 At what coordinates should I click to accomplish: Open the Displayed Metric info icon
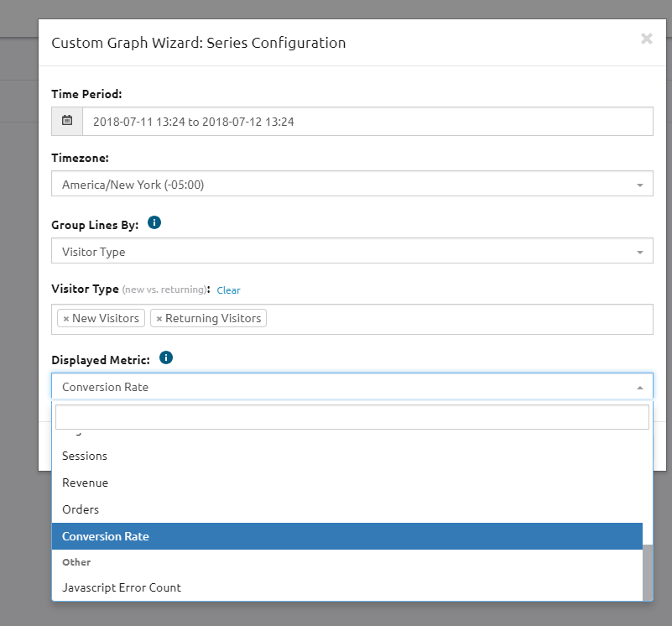click(x=166, y=357)
